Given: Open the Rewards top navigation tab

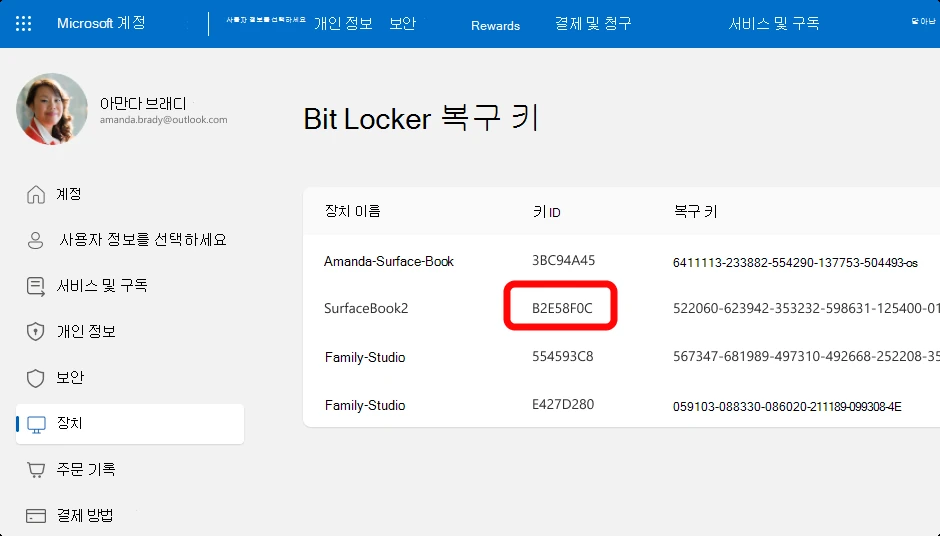Looking at the screenshot, I should [x=495, y=26].
